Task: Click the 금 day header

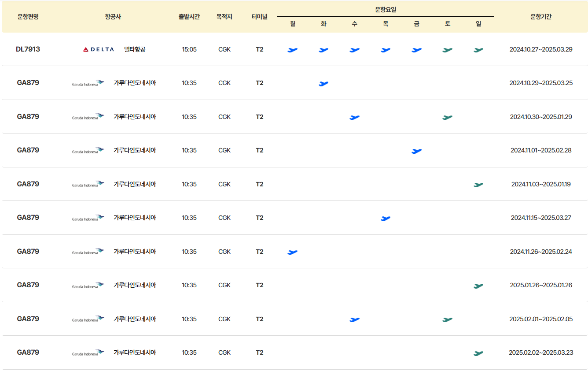Action: 417,24
